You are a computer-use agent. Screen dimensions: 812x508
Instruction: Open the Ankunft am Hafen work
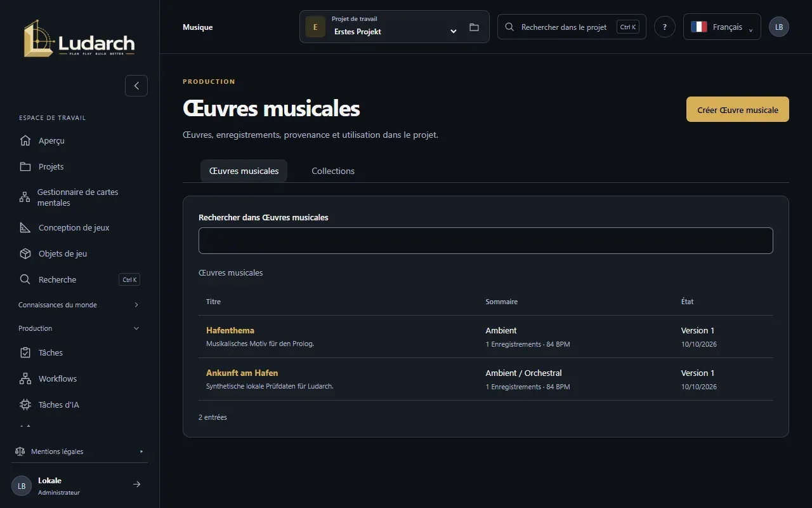click(x=242, y=373)
